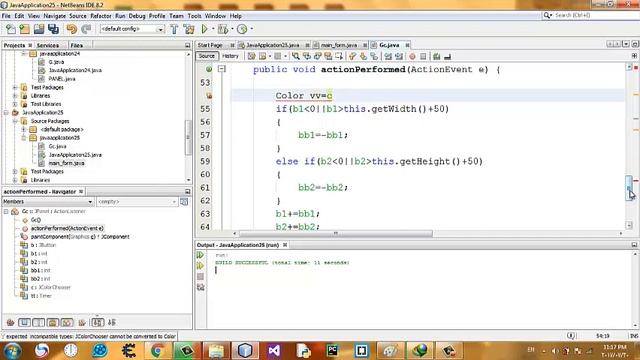Click the editor horizontal scrollbar thumb
Screen dimensions: 640x360
[336, 233]
